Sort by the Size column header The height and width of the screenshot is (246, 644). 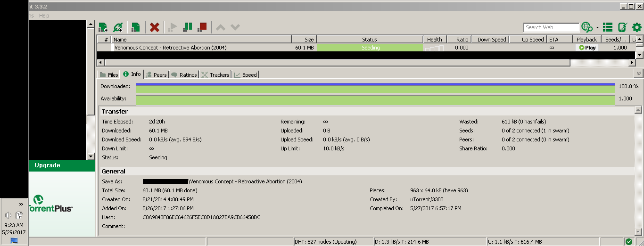[304, 40]
